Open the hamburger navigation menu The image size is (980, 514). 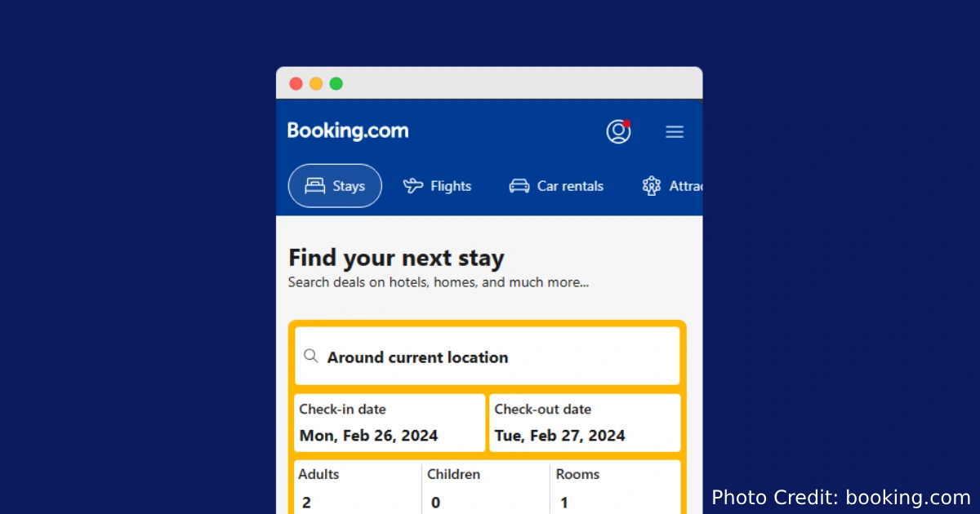[x=674, y=131]
